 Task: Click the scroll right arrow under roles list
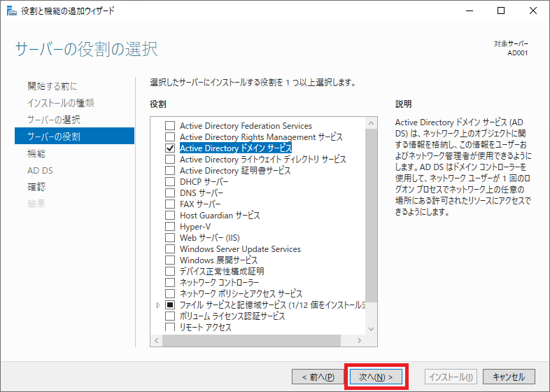(359, 340)
